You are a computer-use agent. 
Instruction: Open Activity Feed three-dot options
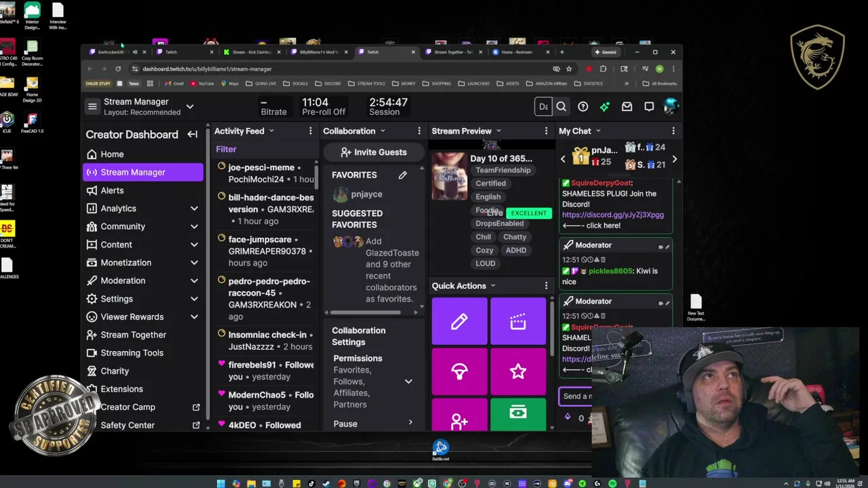click(311, 131)
